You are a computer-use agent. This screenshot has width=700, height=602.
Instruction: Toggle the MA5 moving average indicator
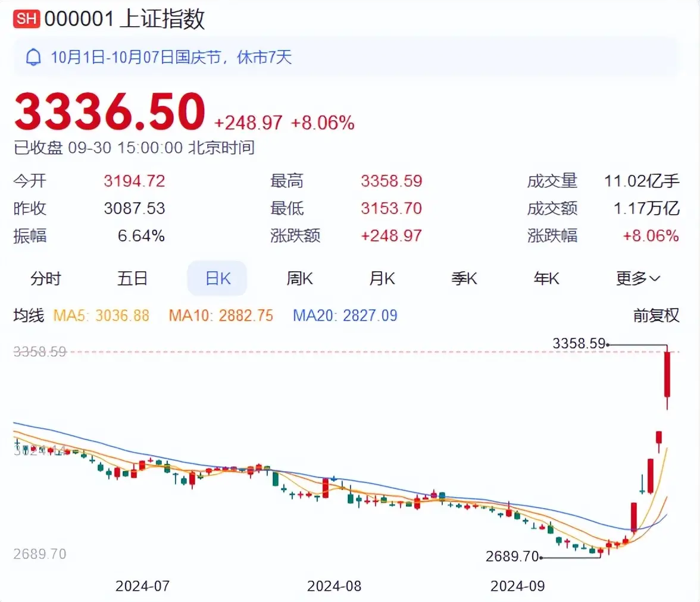(x=102, y=315)
